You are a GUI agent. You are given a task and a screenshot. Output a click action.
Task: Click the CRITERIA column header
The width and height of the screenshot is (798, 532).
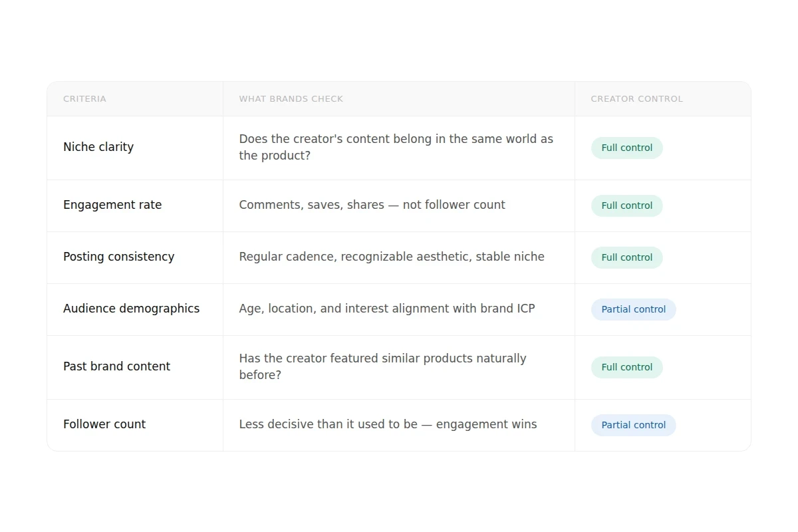(x=84, y=99)
